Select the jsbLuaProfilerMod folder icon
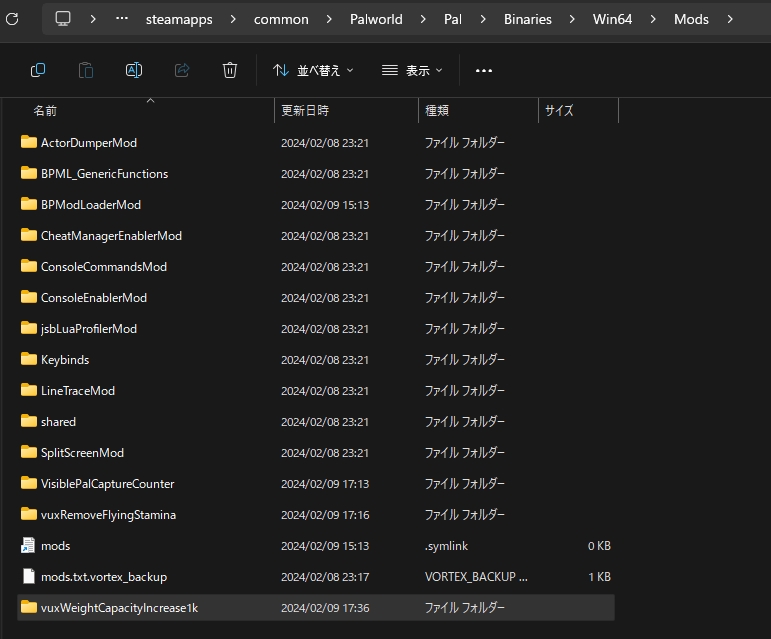Screen dimensions: 771x639 point(29,328)
